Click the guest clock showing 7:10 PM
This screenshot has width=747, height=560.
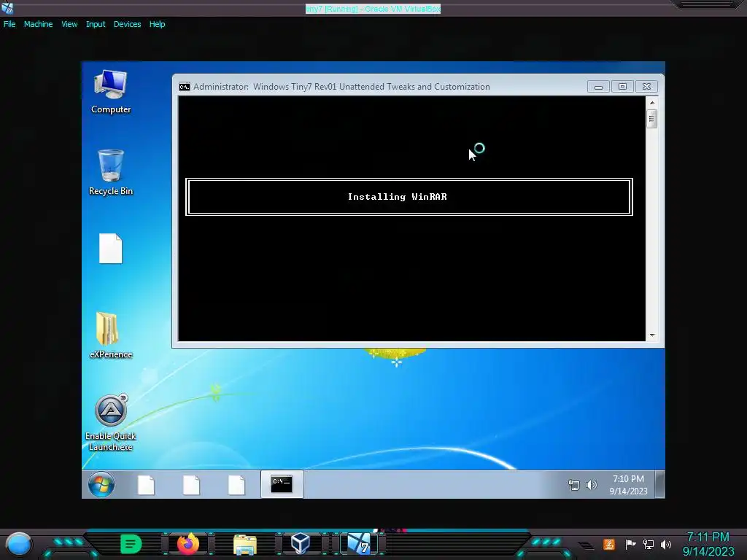click(628, 485)
